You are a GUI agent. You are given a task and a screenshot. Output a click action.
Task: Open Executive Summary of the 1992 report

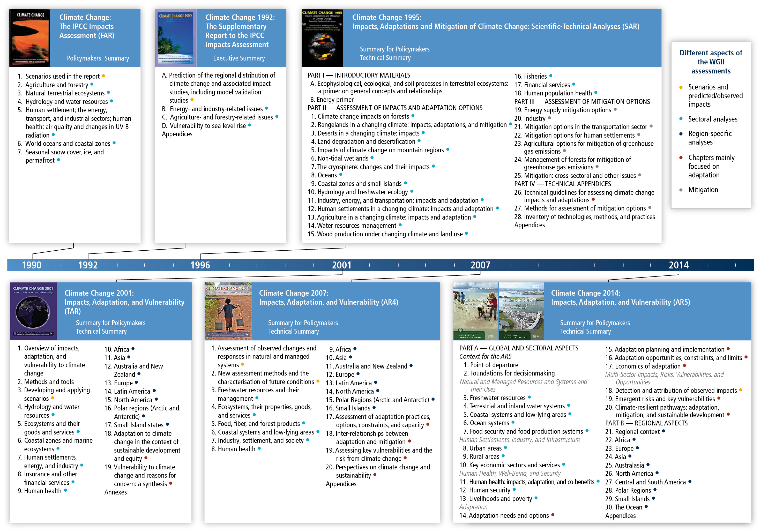pos(239,58)
